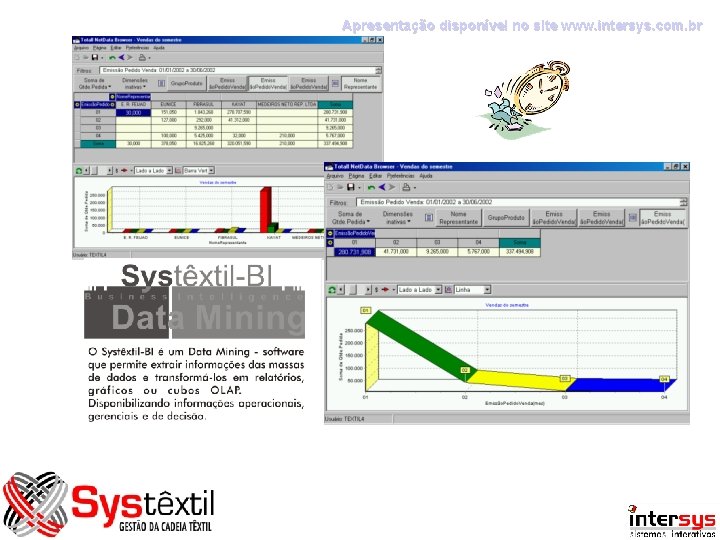Click row dimensions icon left of GrupoProduto
This screenshot has height=540, width=720.
[162, 84]
